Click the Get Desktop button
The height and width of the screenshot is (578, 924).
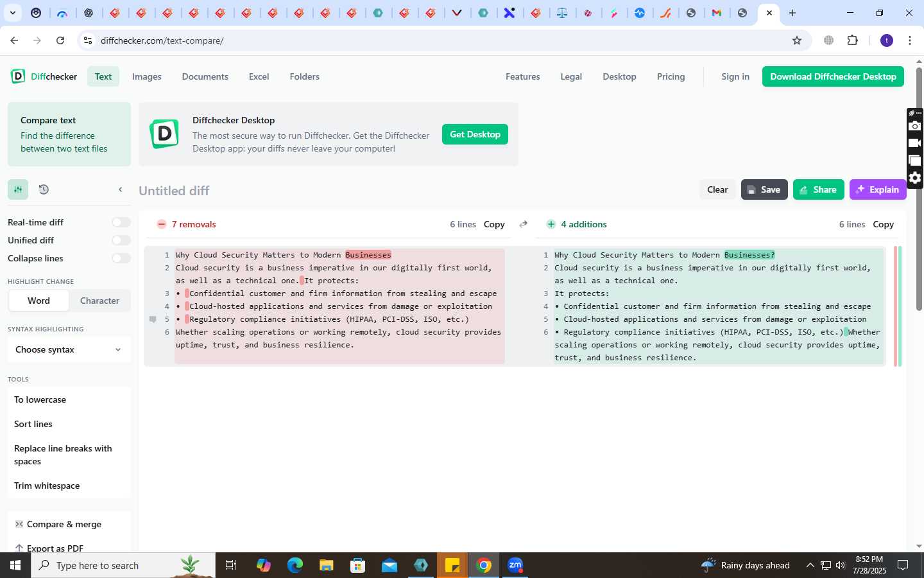(475, 134)
